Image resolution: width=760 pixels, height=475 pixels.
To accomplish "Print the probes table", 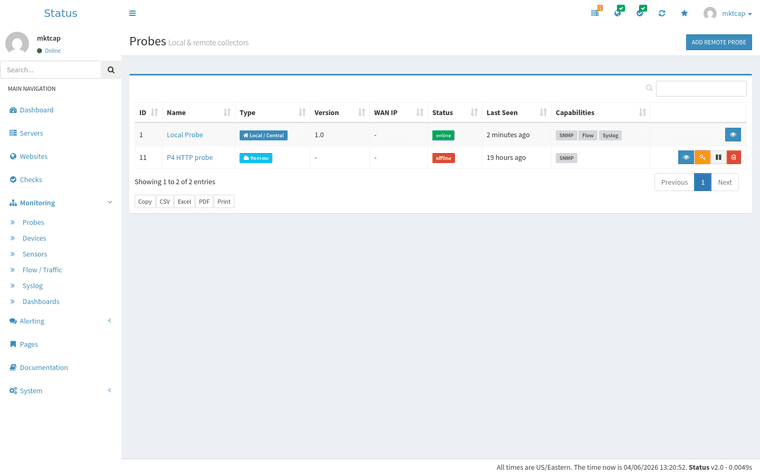I will coord(224,202).
